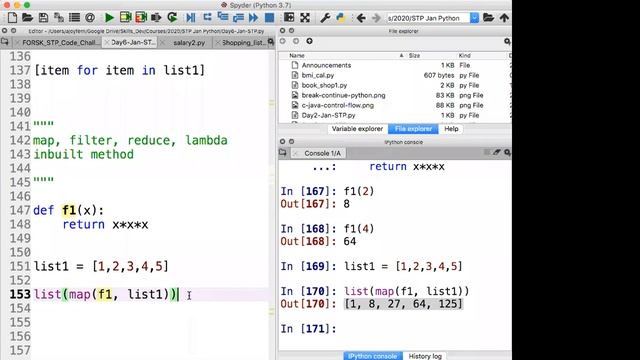Toggle fullscreen mode icon
Viewport: 640px width, 360px height.
click(305, 18)
